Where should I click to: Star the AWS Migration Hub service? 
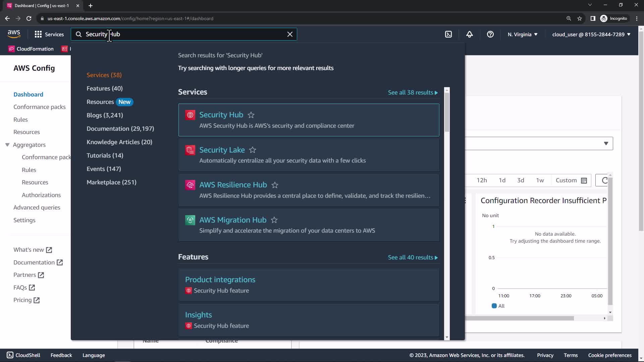pyautogui.click(x=274, y=220)
